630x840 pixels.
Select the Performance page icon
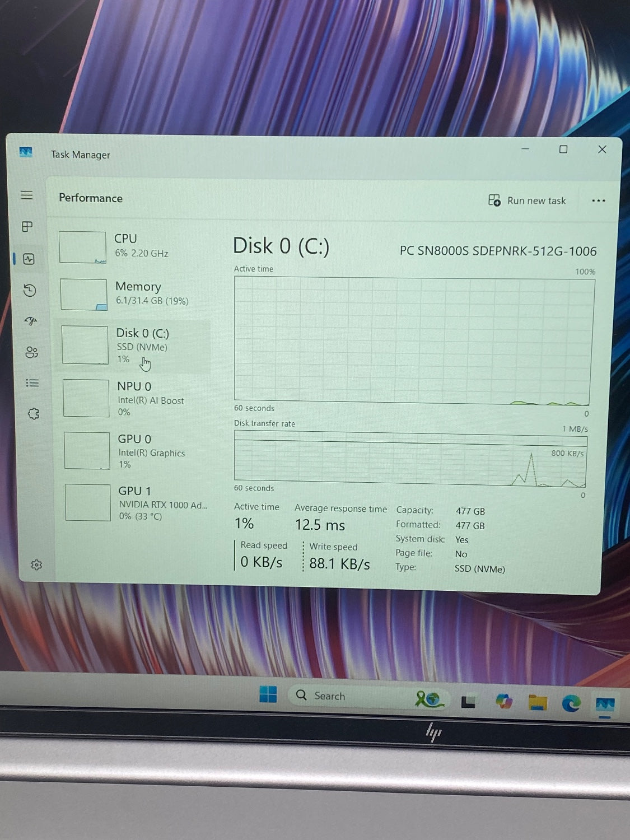[29, 259]
